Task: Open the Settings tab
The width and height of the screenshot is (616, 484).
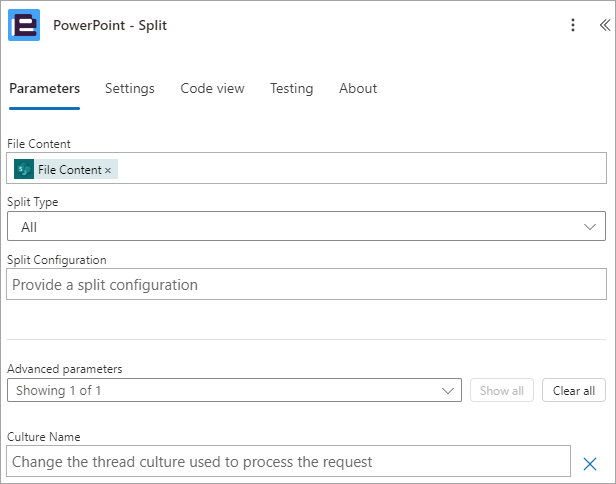Action: click(x=130, y=89)
